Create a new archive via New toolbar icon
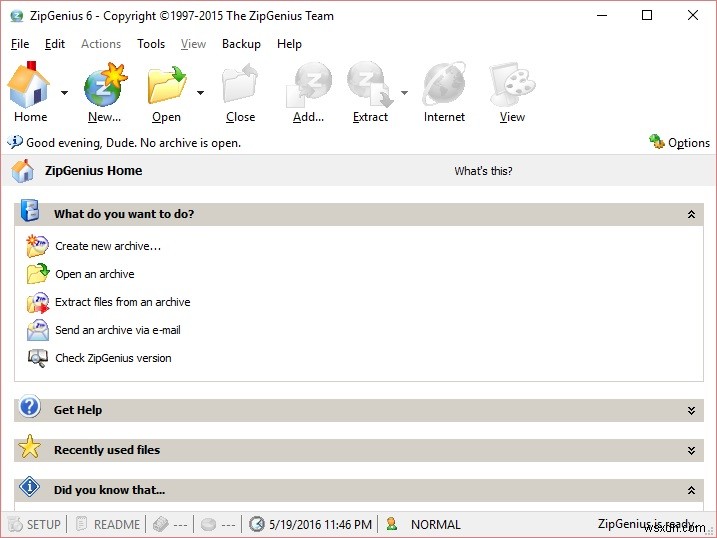 point(105,85)
